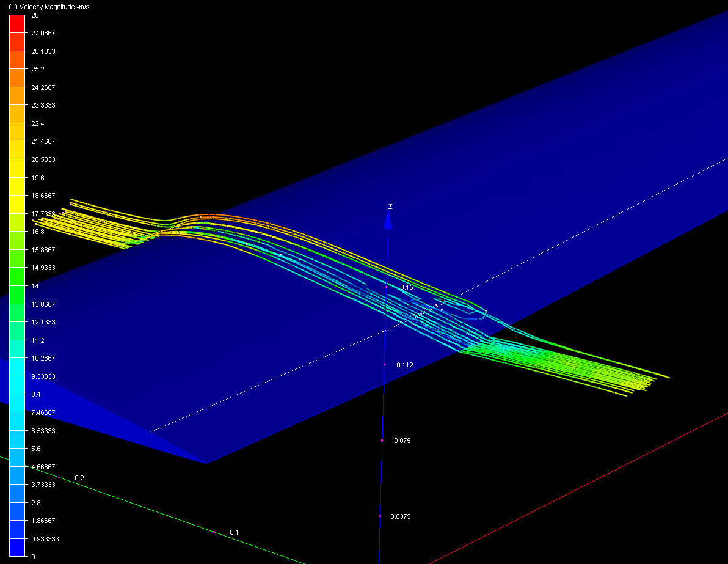This screenshot has width=728, height=564.
Task: Click the orange streamline crest over the wing
Action: 208,216
